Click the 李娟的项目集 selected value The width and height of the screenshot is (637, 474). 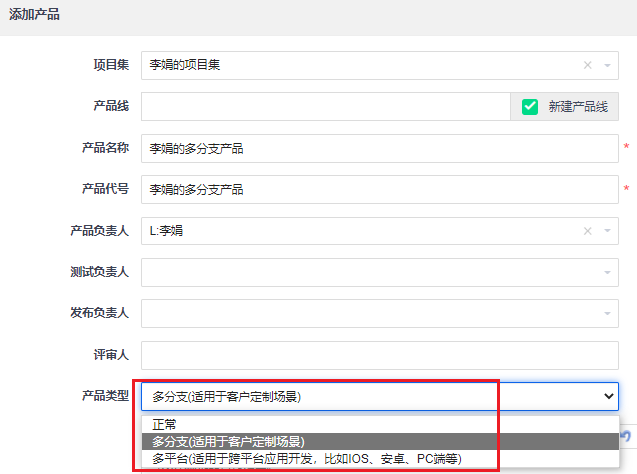point(185,65)
